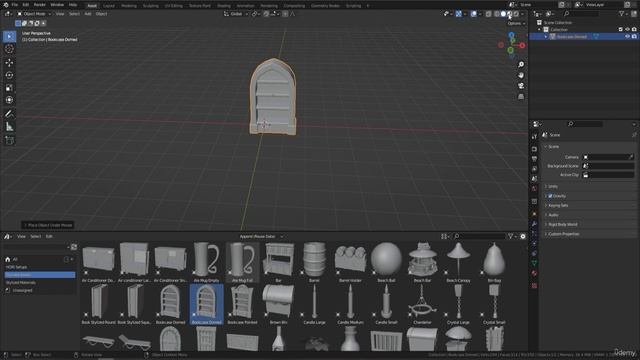Switch to wireframe viewport shading

[497, 14]
